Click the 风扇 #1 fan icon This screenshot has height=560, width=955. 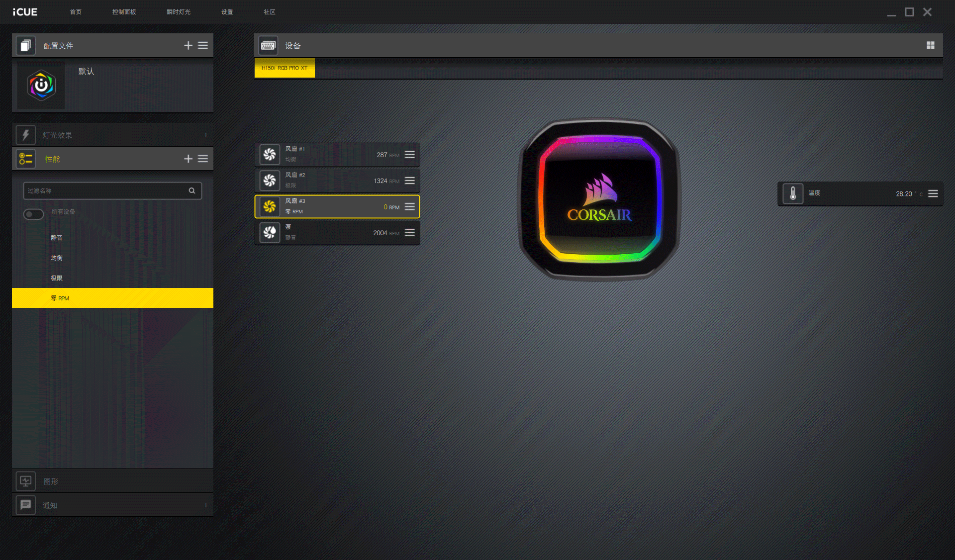pyautogui.click(x=270, y=155)
